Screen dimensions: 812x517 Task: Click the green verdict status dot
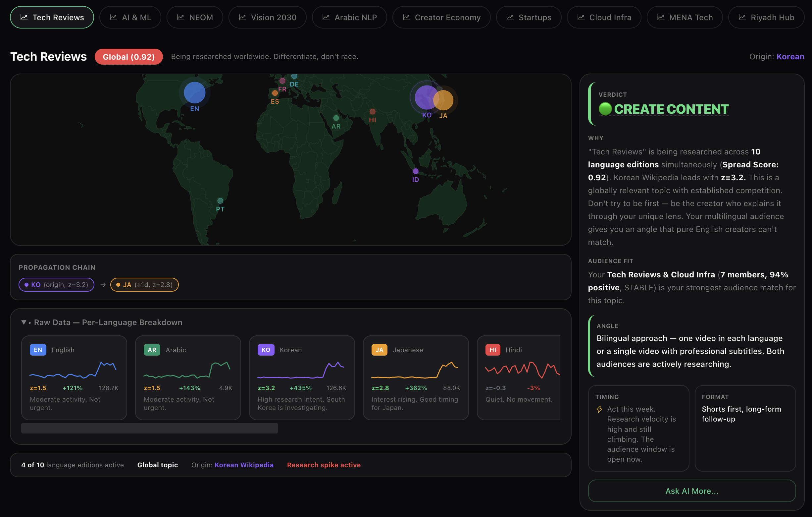605,109
